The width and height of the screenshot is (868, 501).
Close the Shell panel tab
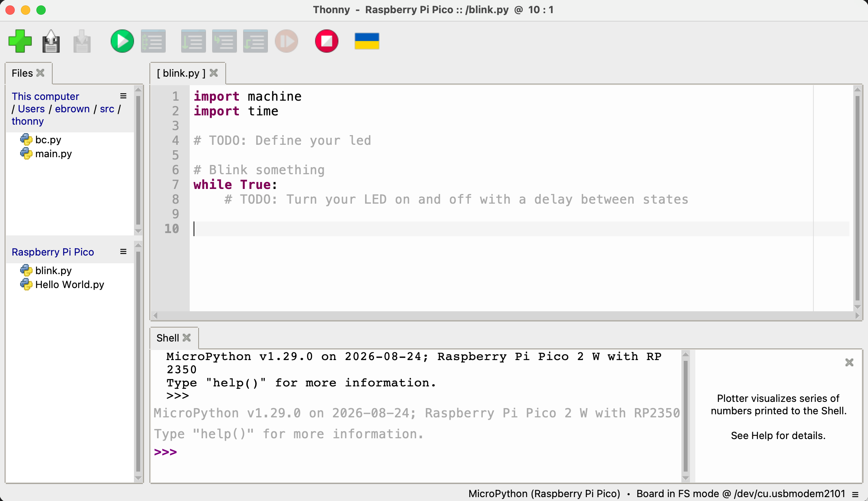(x=187, y=338)
